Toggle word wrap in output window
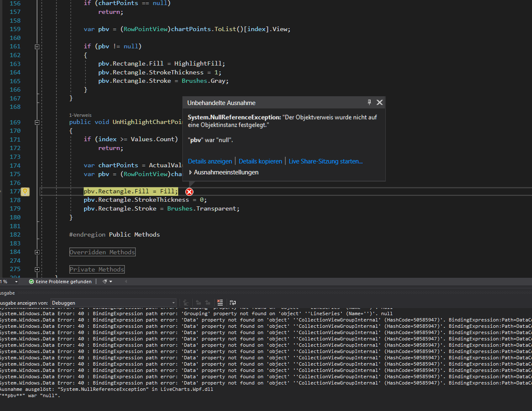This screenshot has width=532, height=411. pyautogui.click(x=232, y=303)
